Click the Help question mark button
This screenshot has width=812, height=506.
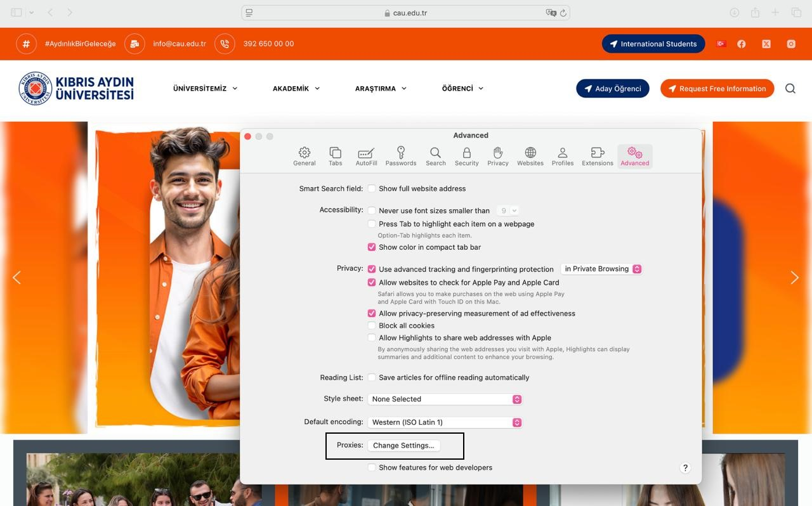tap(685, 467)
